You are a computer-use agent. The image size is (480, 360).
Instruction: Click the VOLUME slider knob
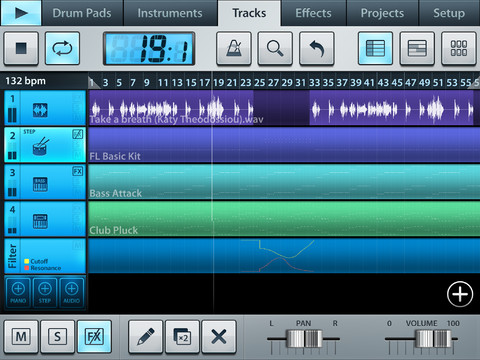[433, 339]
